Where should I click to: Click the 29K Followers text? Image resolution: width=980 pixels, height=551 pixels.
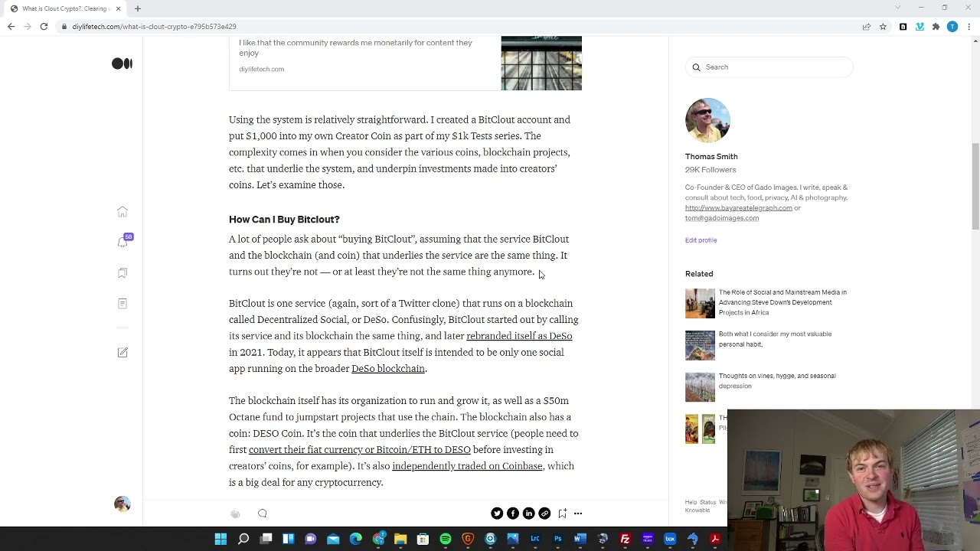[x=710, y=170]
